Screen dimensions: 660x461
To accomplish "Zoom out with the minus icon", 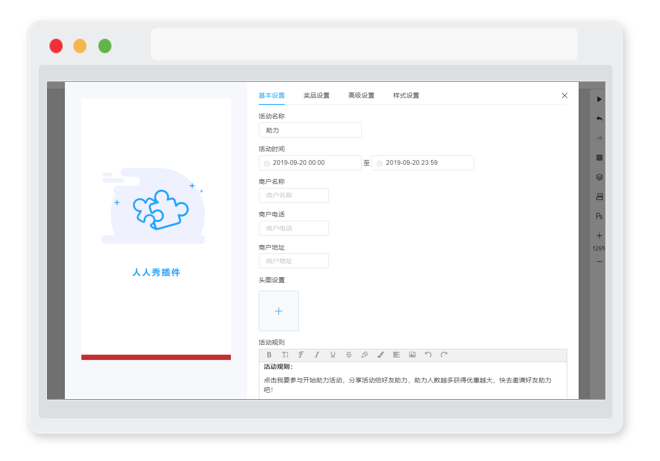I will (599, 261).
